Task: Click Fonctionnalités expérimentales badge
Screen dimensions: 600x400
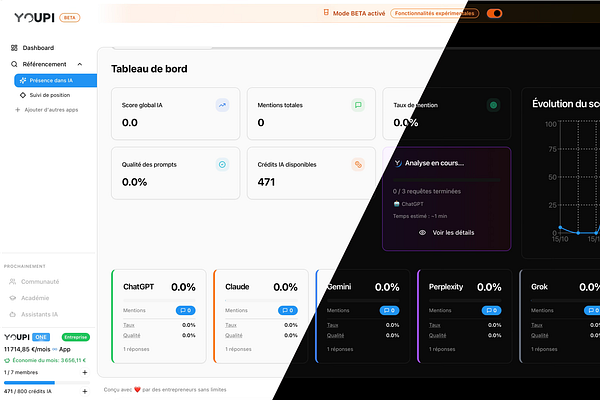Action: pyautogui.click(x=434, y=13)
